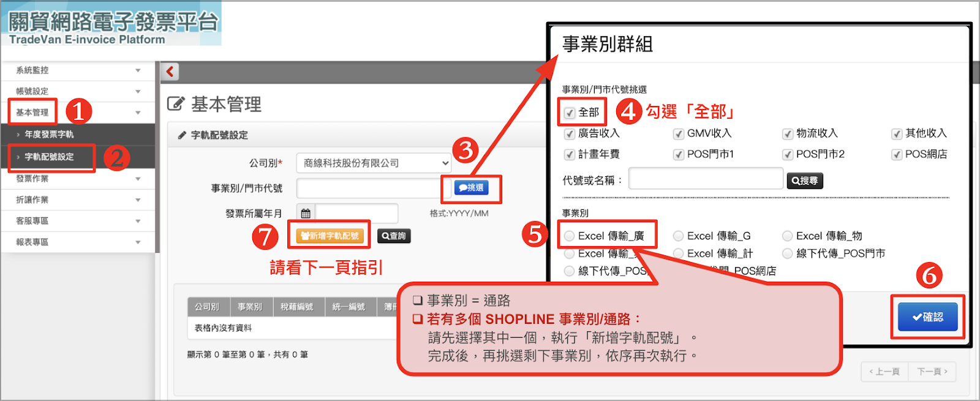
Task: Click the black 查詢 button
Action: [x=394, y=236]
